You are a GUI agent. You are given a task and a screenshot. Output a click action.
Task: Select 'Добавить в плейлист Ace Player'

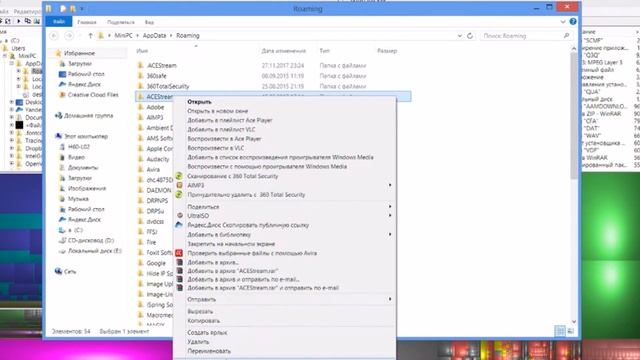(230, 120)
